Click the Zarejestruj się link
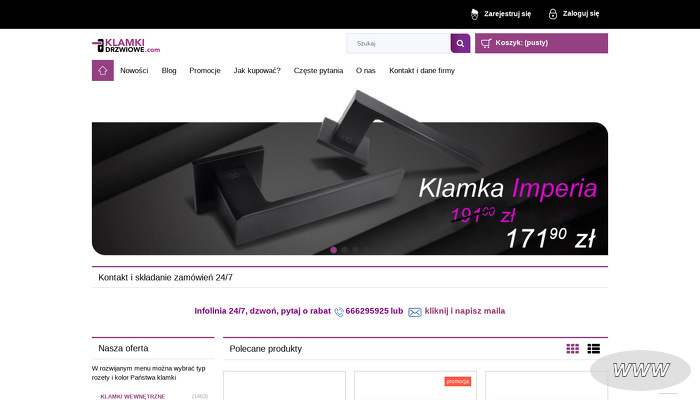 (x=508, y=14)
